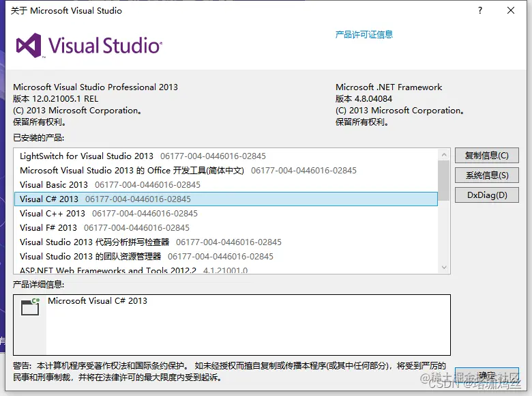Click the product list scrollbar thumb

pos(444,180)
